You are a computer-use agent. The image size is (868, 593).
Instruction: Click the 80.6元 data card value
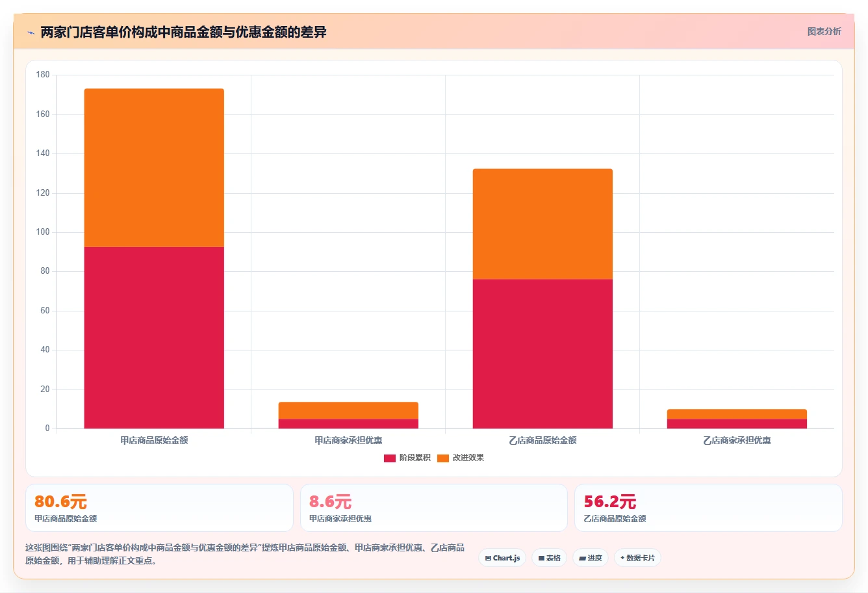(x=60, y=502)
